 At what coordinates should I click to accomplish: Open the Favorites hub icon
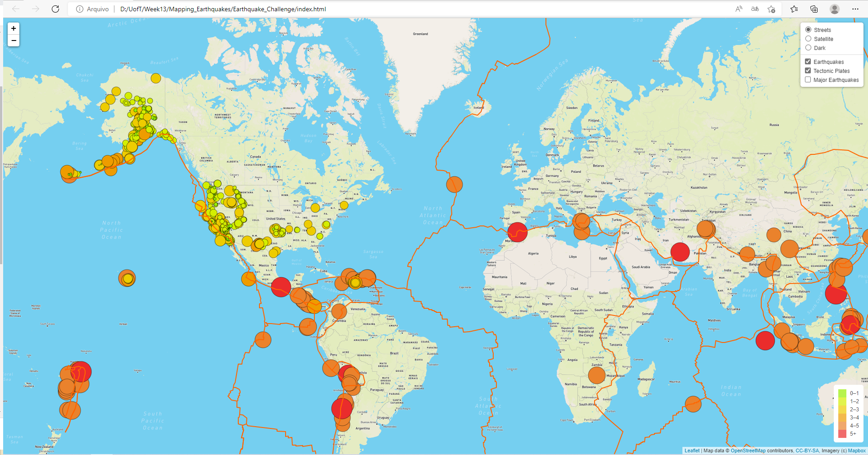(x=794, y=9)
